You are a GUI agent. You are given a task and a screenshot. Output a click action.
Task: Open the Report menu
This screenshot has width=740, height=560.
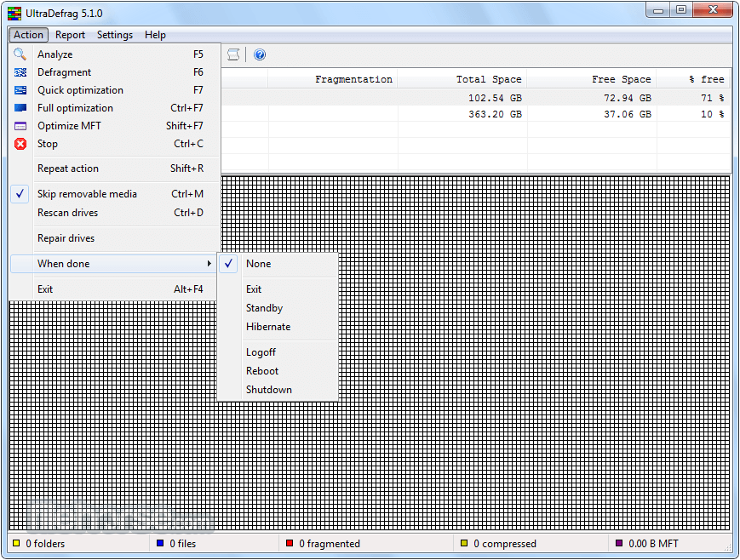[x=70, y=35]
